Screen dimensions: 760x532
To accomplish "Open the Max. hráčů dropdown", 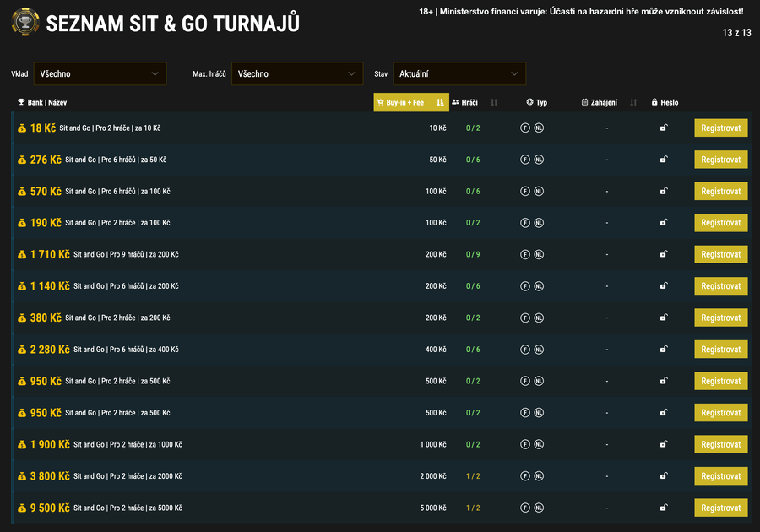I will pos(297,73).
